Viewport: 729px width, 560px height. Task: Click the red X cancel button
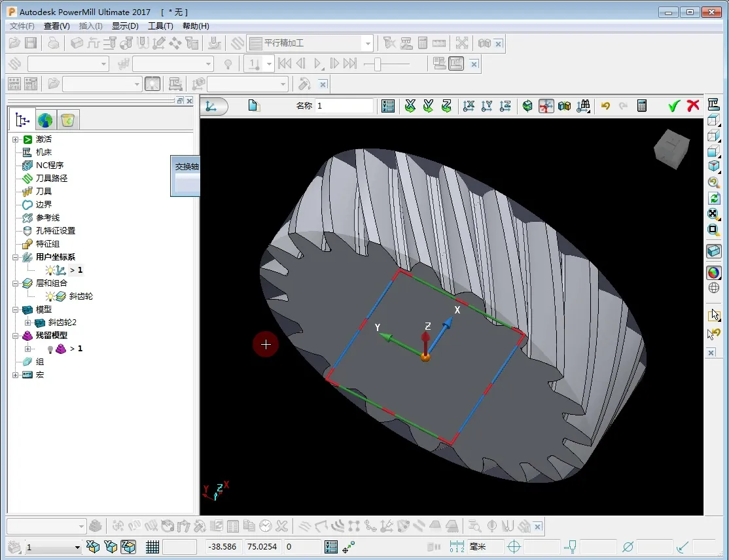tap(693, 106)
